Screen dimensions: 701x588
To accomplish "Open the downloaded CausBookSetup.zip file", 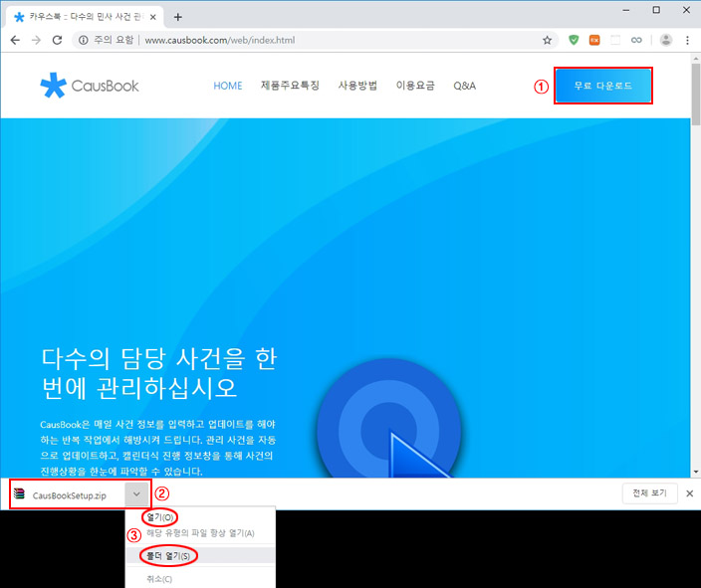I will click(x=69, y=495).
